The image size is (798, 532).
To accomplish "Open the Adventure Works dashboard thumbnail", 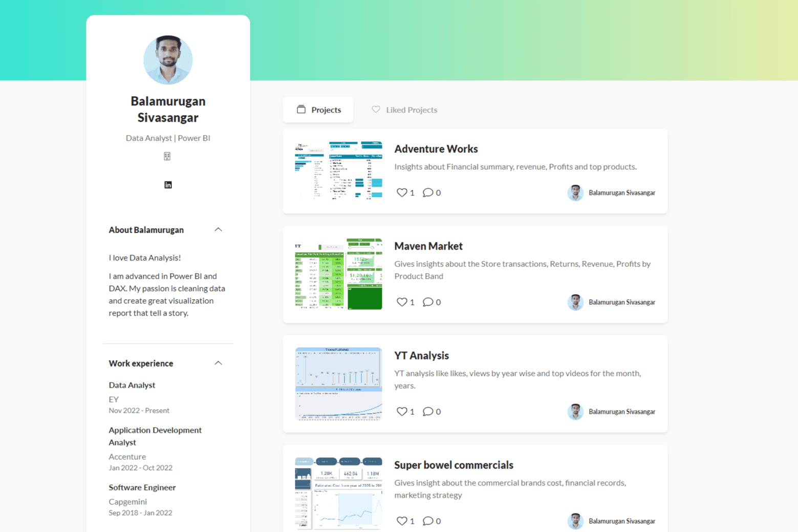I will point(338,170).
